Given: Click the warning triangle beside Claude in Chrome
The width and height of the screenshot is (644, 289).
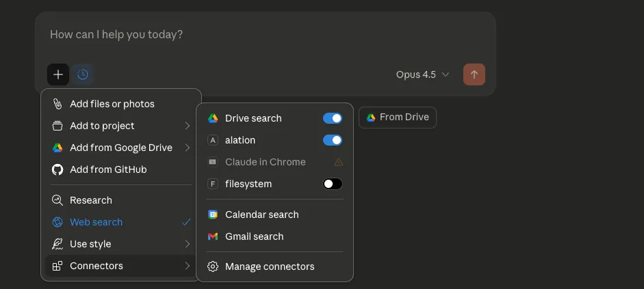Looking at the screenshot, I should coord(339,162).
